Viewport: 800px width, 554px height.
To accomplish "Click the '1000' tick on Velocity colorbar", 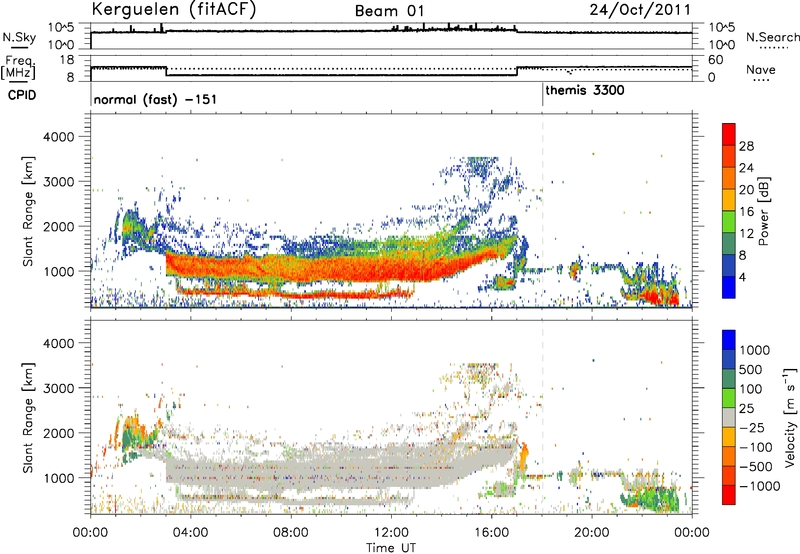I will click(x=755, y=350).
